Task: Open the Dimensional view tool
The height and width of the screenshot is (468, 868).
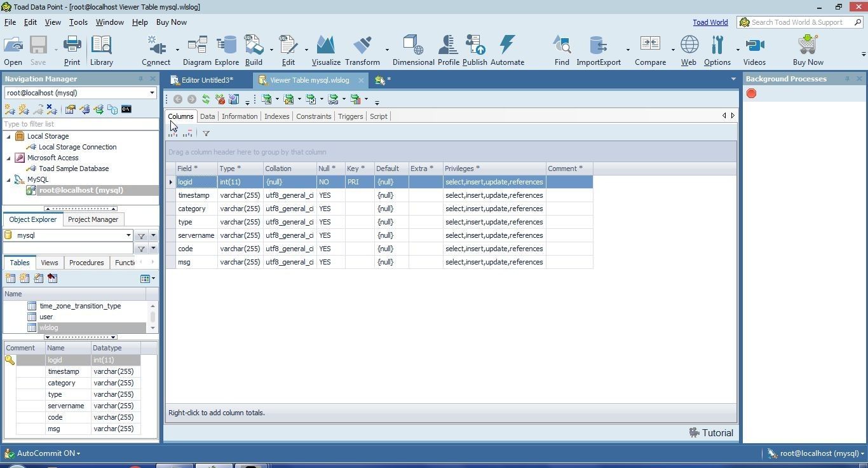Action: (413, 51)
